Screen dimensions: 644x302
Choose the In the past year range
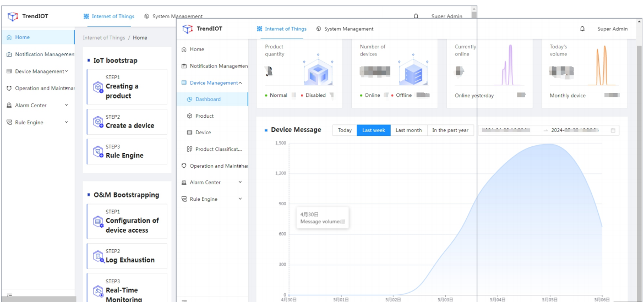450,130
